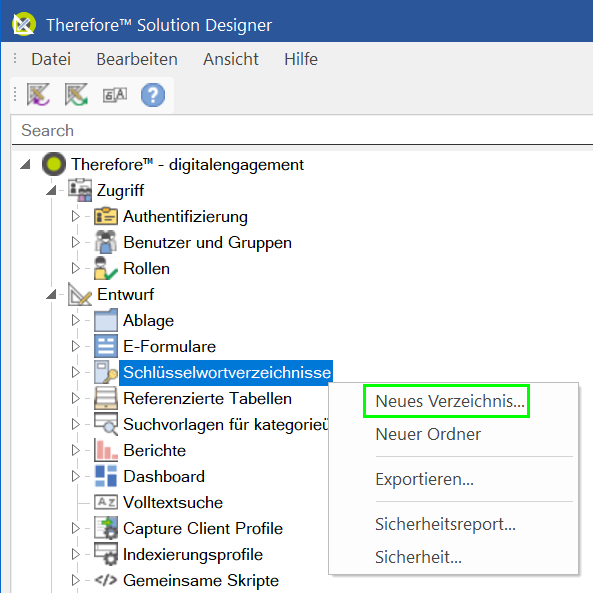Click the E-Formulare form icon
Viewport: 593px width, 593px height.
click(x=106, y=346)
